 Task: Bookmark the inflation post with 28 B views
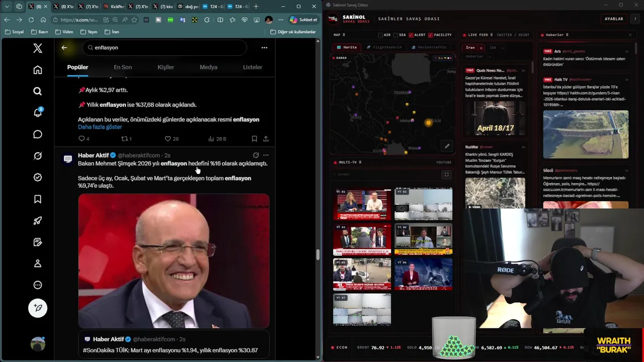point(255,139)
